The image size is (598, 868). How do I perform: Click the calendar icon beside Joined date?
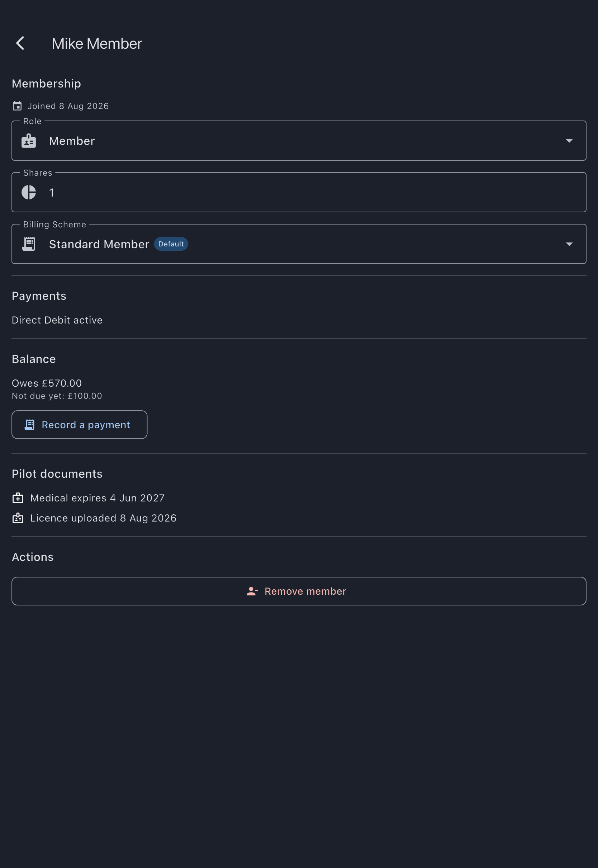17,106
